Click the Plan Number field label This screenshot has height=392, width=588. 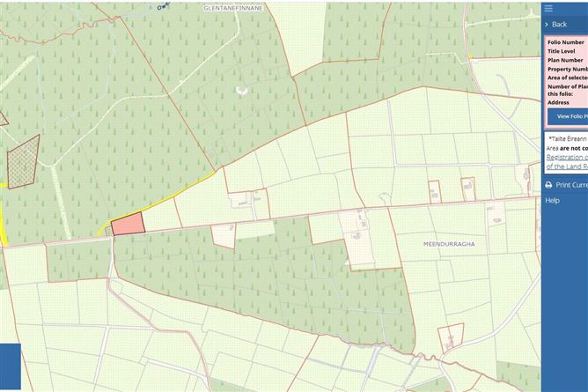564,60
